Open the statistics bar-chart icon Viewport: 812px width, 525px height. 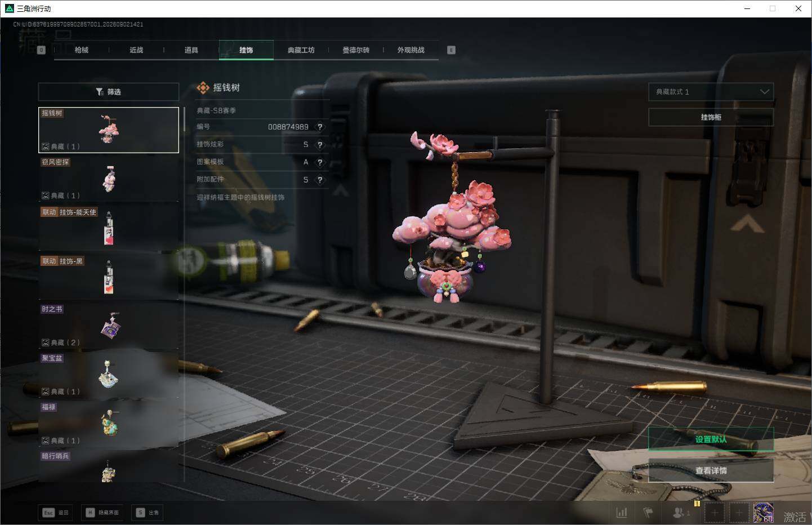coord(622,513)
